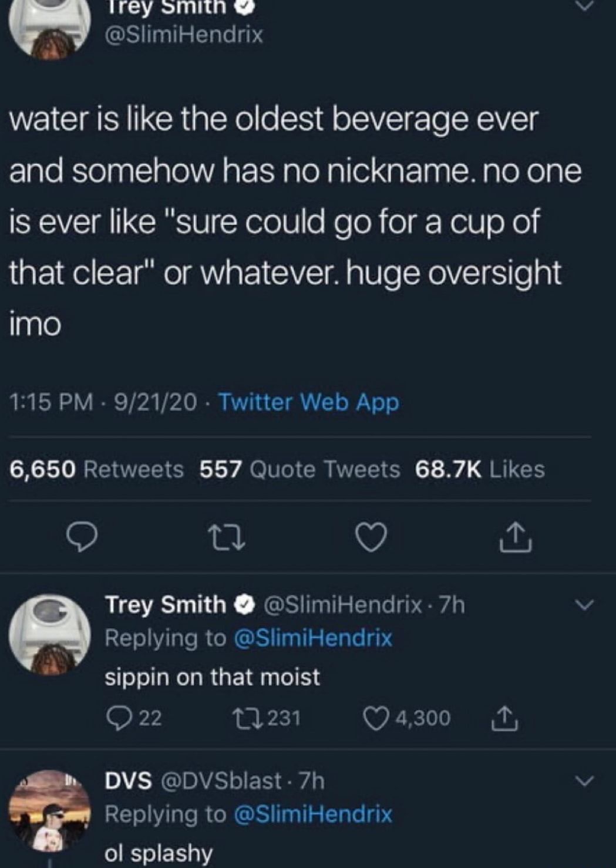Open the chevron menu on DVS's reply
Viewport: 616px width, 868px height.
coord(583,781)
